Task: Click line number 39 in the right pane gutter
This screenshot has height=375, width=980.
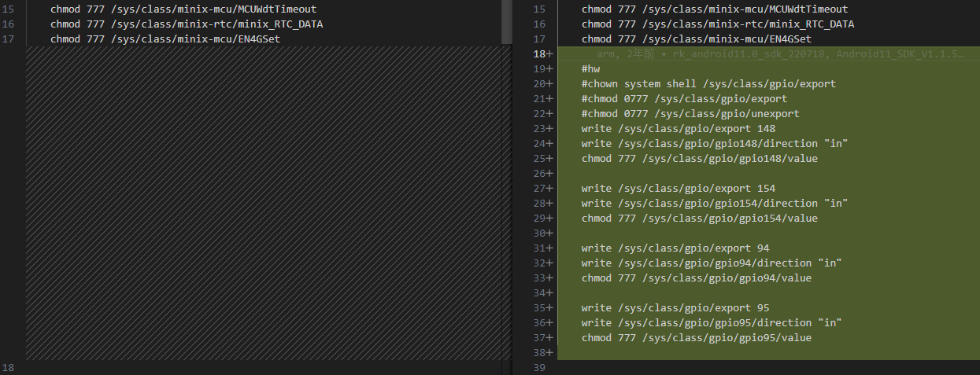Action: [x=539, y=368]
